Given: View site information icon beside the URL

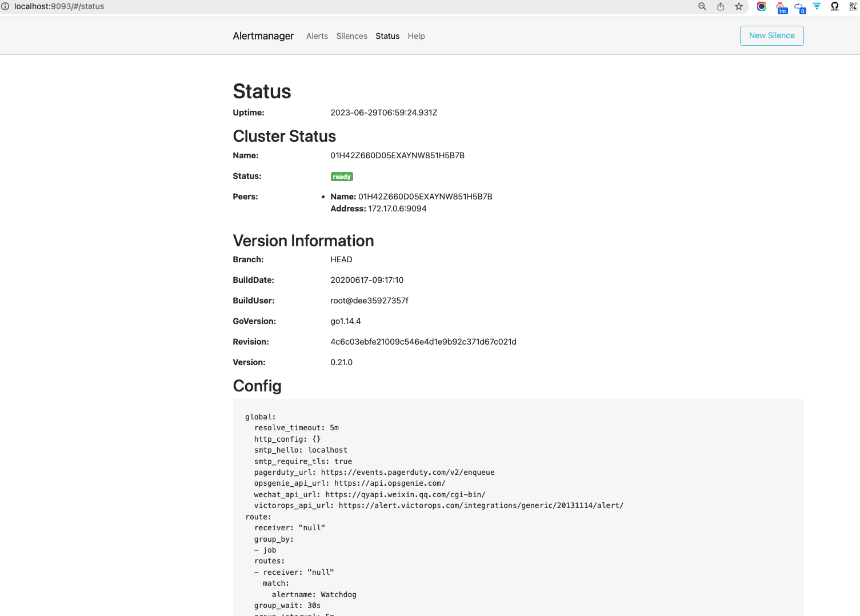Looking at the screenshot, I should (5, 6).
